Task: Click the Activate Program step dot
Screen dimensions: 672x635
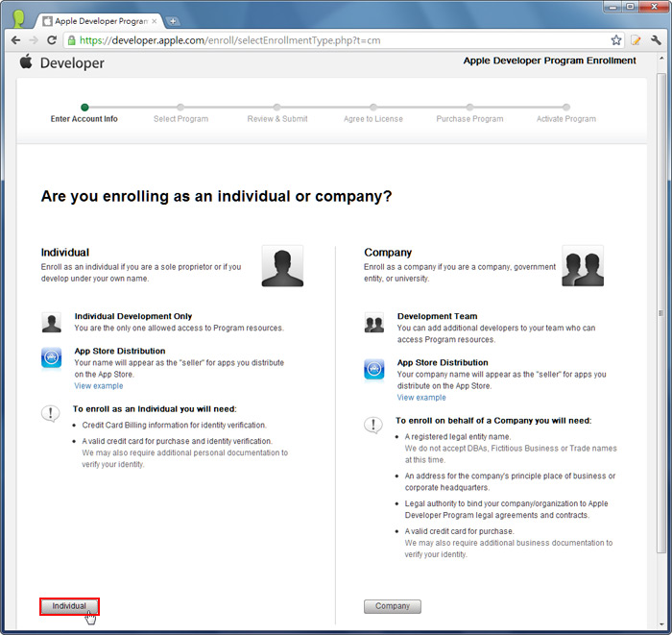Action: (566, 108)
